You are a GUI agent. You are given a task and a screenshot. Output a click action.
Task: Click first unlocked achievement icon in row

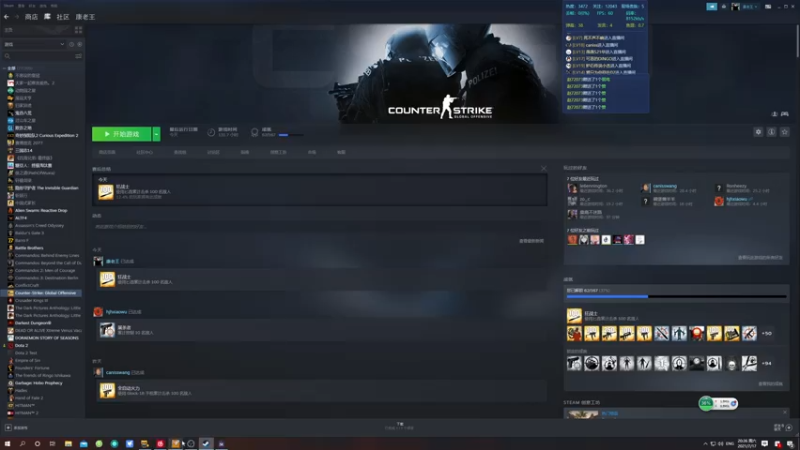point(574,333)
